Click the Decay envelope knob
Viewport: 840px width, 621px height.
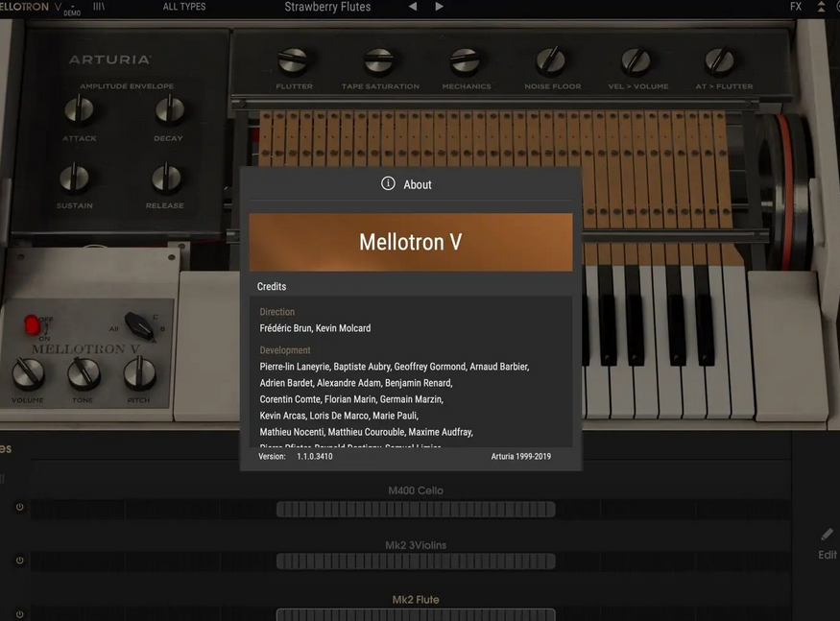pos(170,109)
